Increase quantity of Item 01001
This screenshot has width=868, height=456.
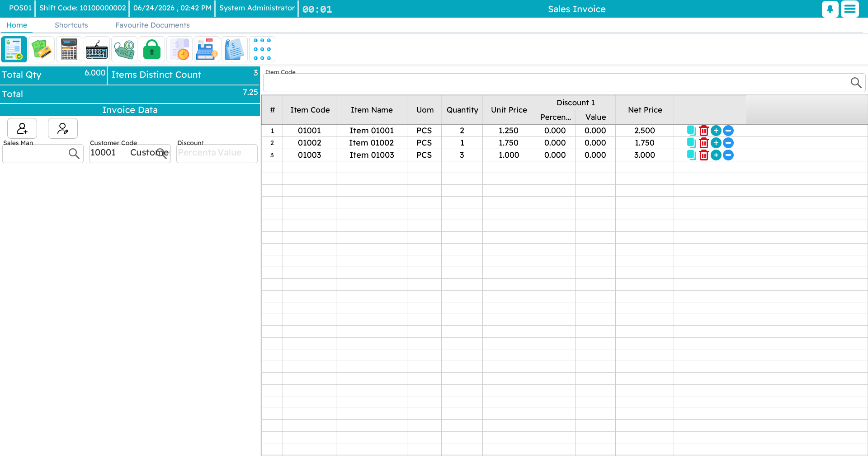point(716,131)
